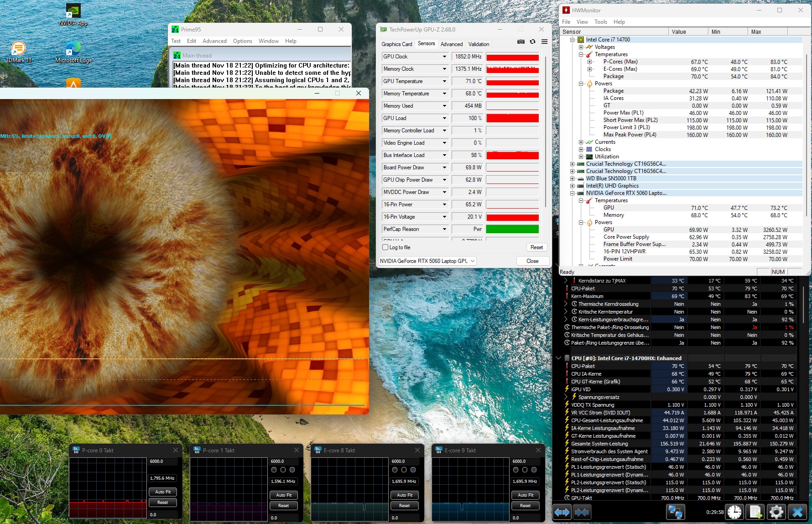Toggle first round option in P-core 1 graph

274,470
